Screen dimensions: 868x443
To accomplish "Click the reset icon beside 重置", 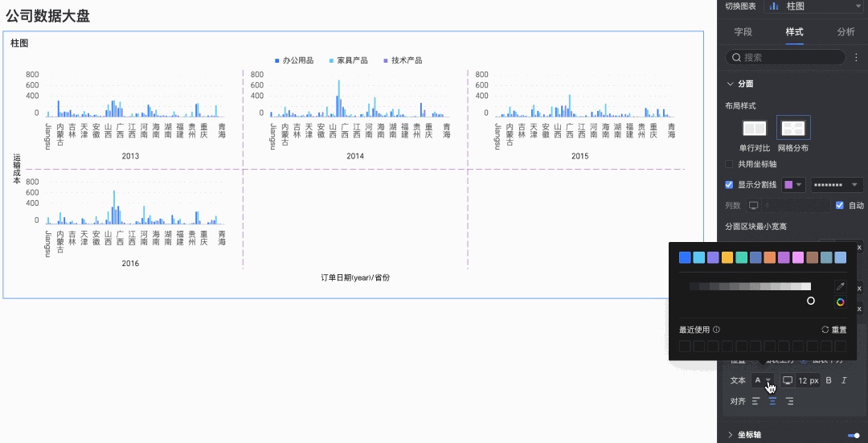I will coord(825,330).
